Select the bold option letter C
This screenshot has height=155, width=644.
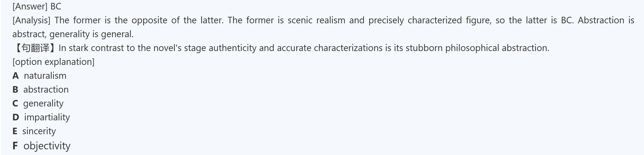point(15,104)
